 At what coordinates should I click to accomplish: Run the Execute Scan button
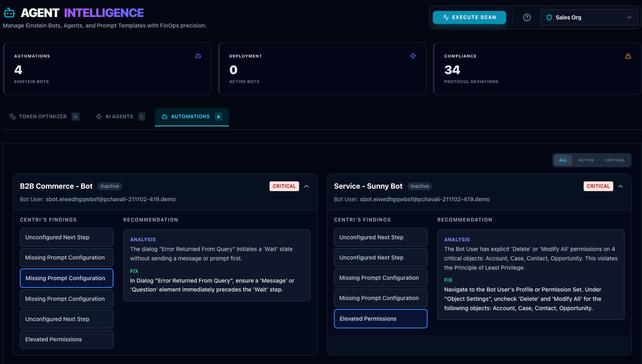coord(469,17)
